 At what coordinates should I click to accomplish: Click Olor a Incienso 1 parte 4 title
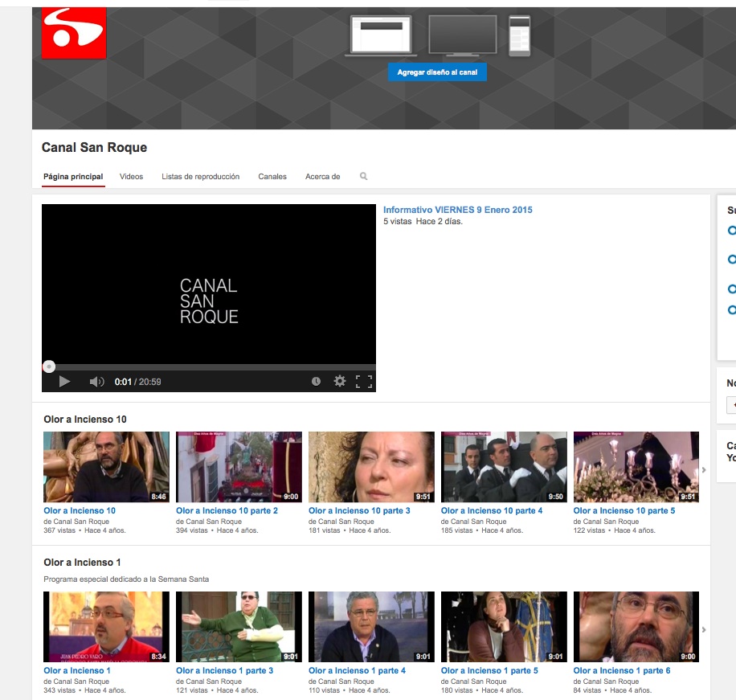[x=357, y=671]
